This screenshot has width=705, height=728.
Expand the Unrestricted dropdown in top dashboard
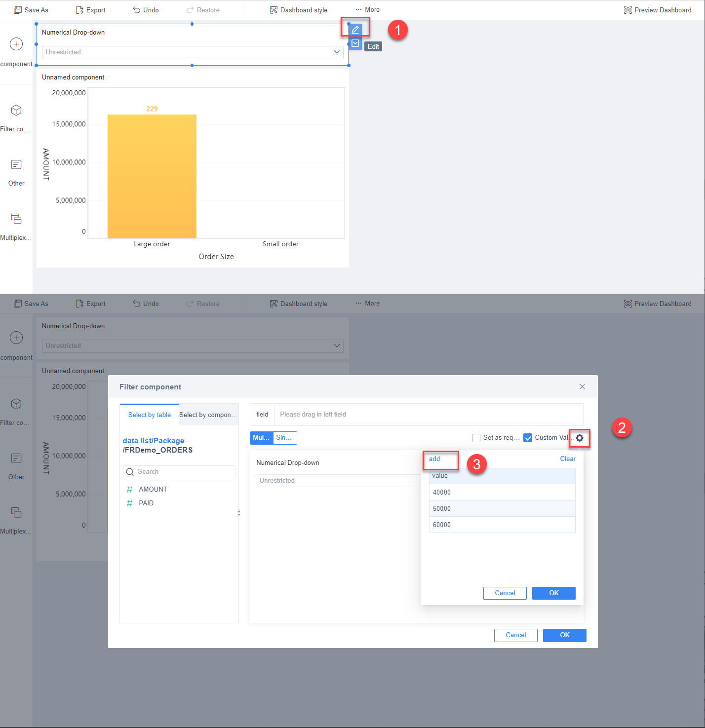click(193, 52)
